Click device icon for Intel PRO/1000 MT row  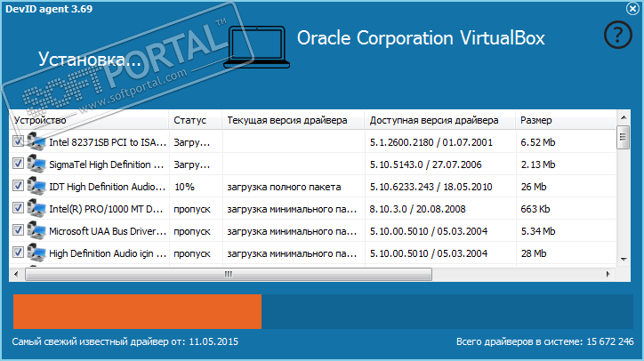click(x=36, y=208)
